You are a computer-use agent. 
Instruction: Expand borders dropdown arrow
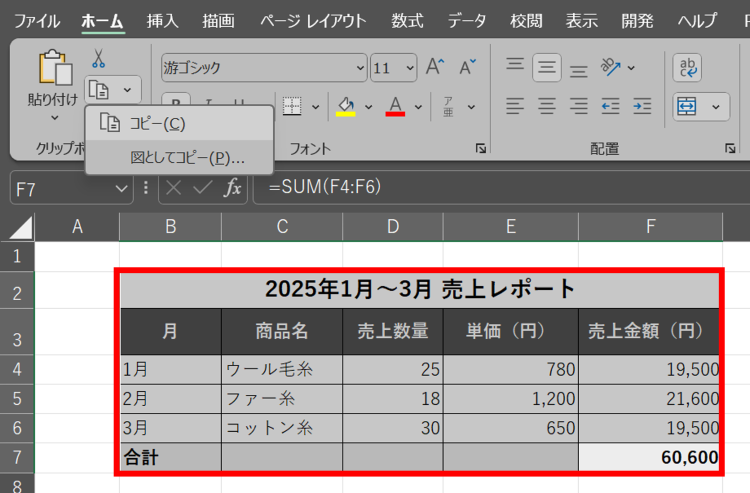point(316,107)
